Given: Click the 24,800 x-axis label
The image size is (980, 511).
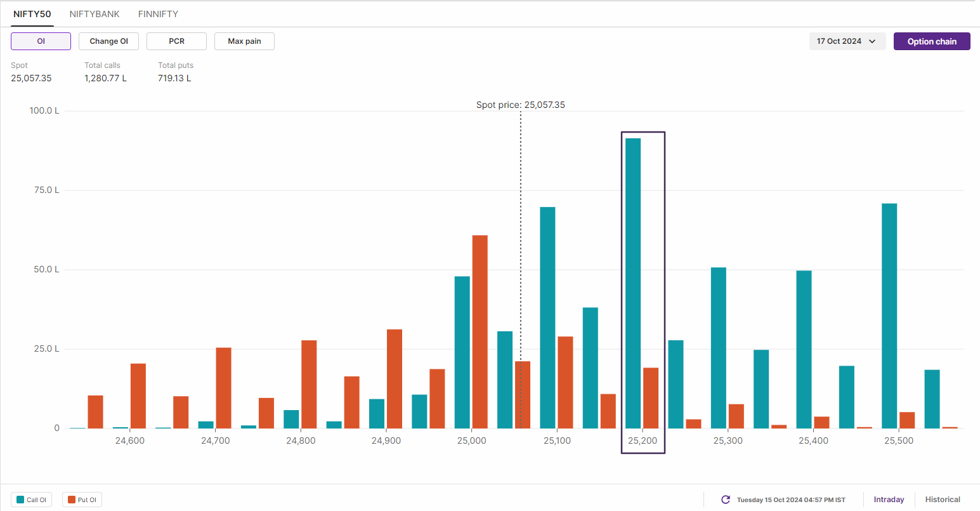Looking at the screenshot, I should [x=301, y=441].
